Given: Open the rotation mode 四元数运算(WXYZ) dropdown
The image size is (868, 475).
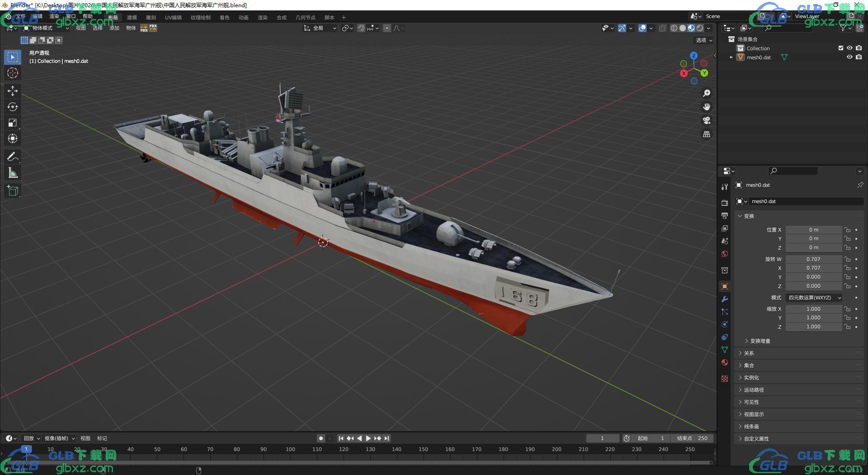Looking at the screenshot, I should point(814,298).
